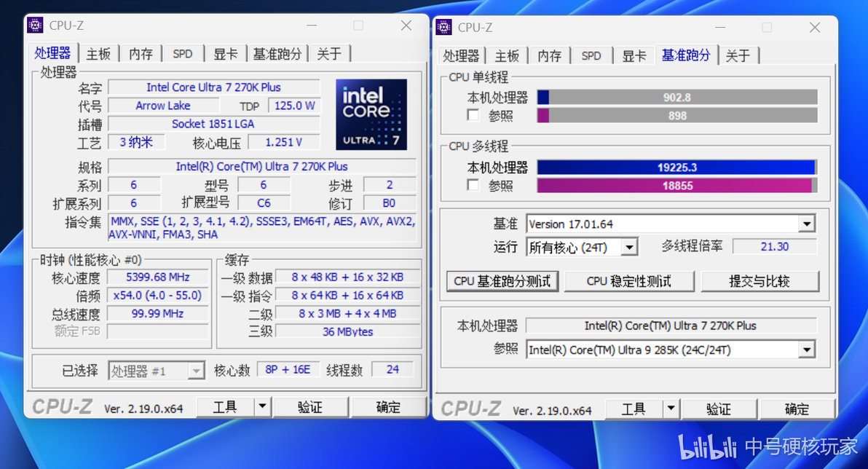Open the 参照 Core Ultra 9 285K dropdown
This screenshot has width=868, height=469.
[x=807, y=350]
